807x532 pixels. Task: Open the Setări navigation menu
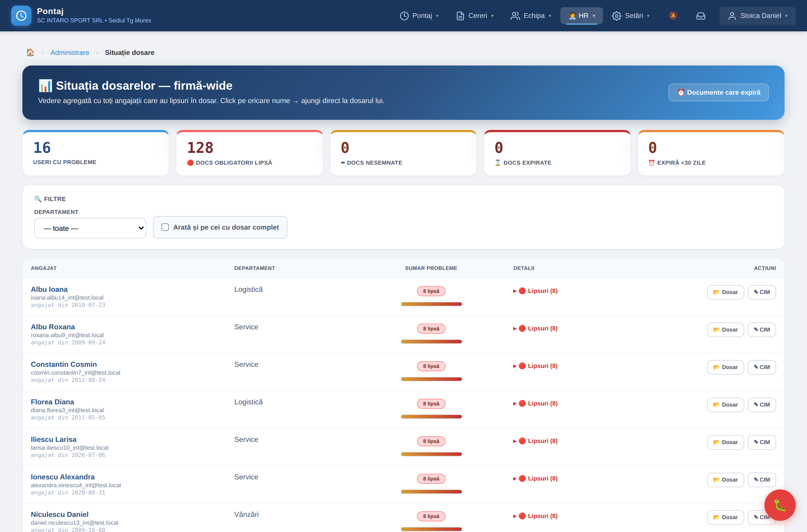(631, 16)
